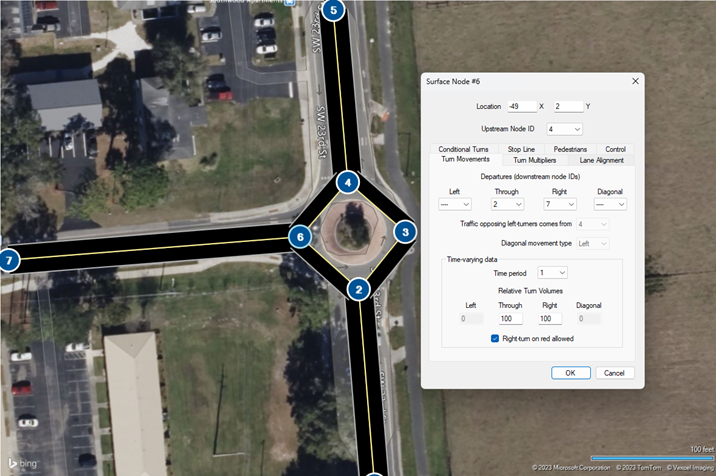
Task: Click node 6 marker on the roundabout
Action: [299, 237]
